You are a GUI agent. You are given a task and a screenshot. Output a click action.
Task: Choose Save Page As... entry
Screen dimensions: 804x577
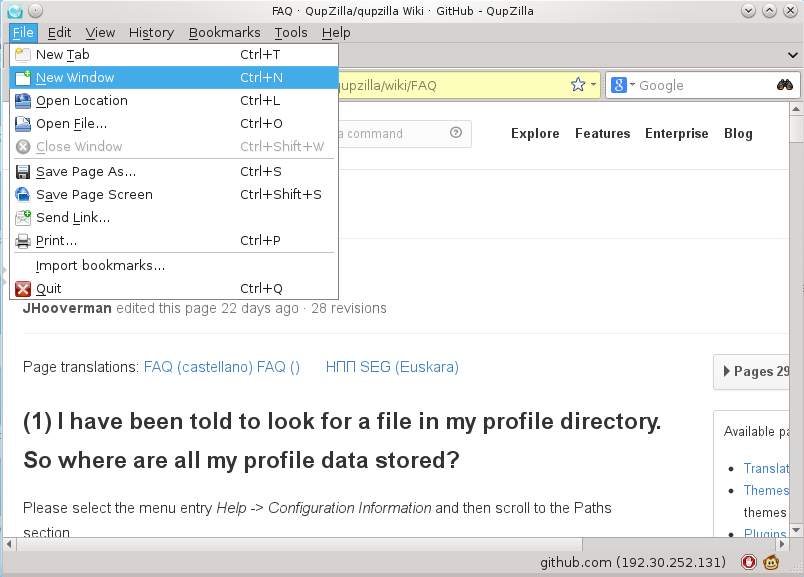coord(174,171)
